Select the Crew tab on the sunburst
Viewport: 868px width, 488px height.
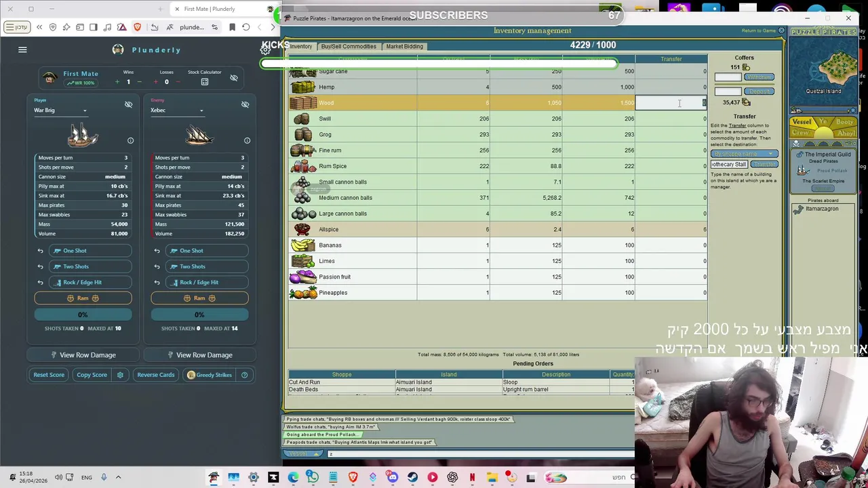(x=801, y=134)
